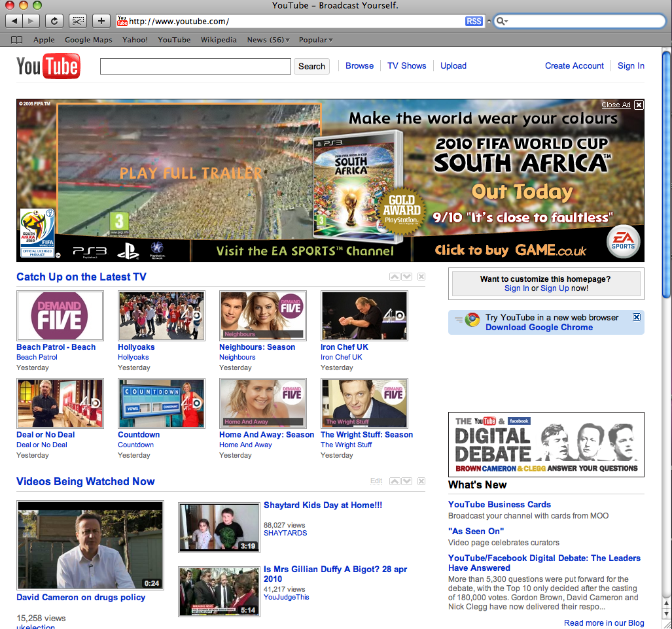672x629 pixels.
Task: Open the YouTube bookmark in bookmarks bar
Action: (174, 40)
